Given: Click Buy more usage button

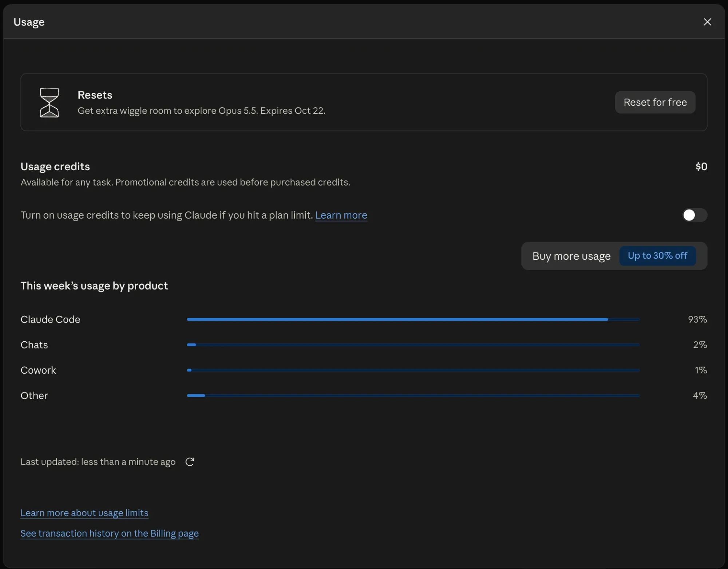Looking at the screenshot, I should 571,256.
